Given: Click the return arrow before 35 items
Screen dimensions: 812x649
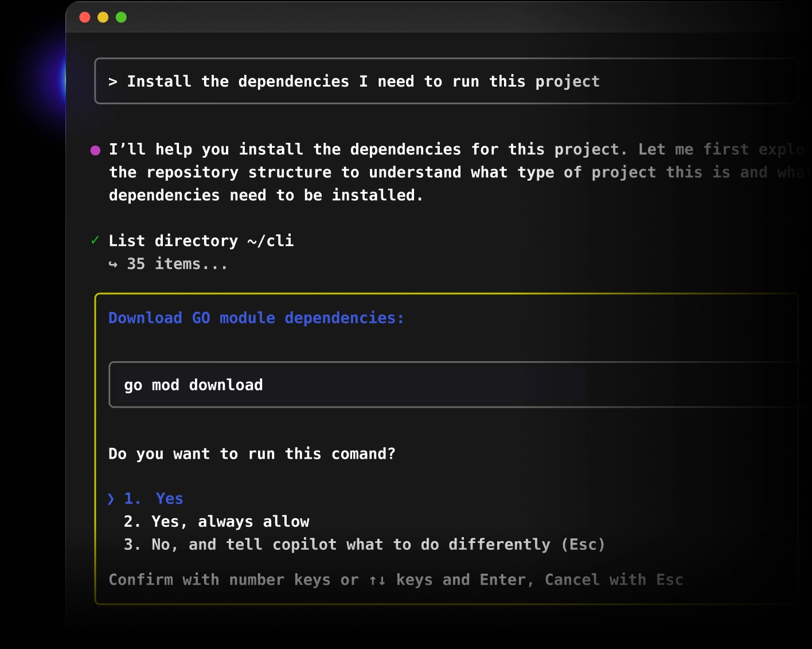Looking at the screenshot, I should 114,264.
